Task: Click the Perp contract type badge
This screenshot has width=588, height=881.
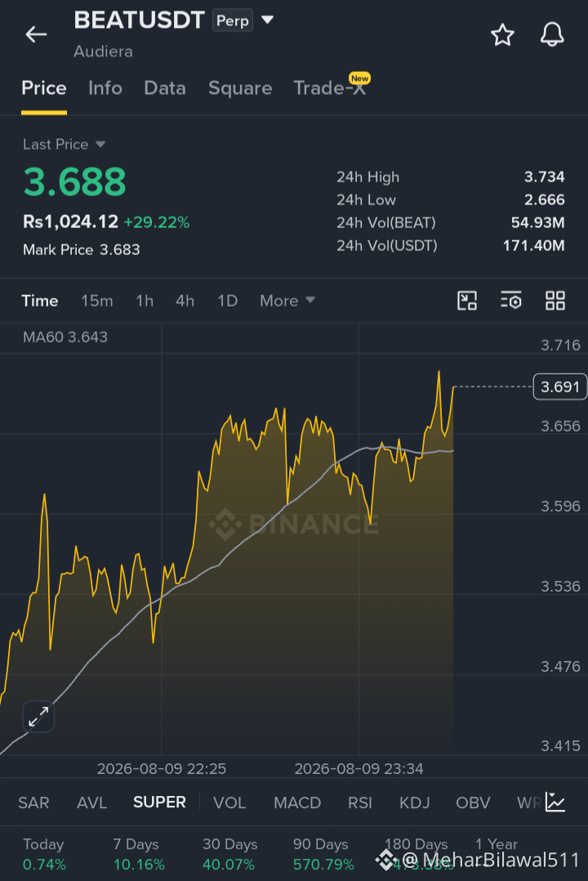Action: pos(233,20)
